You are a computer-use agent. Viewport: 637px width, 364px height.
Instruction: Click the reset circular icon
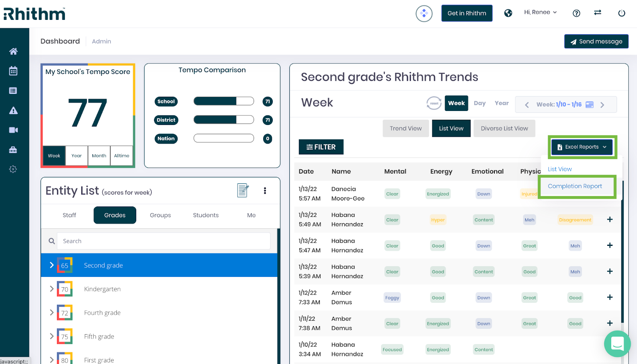click(434, 103)
